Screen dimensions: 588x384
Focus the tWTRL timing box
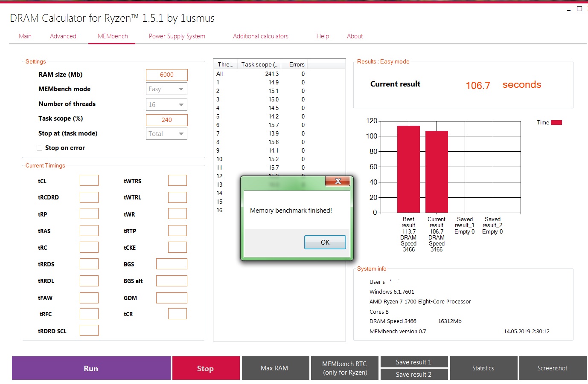tap(178, 197)
